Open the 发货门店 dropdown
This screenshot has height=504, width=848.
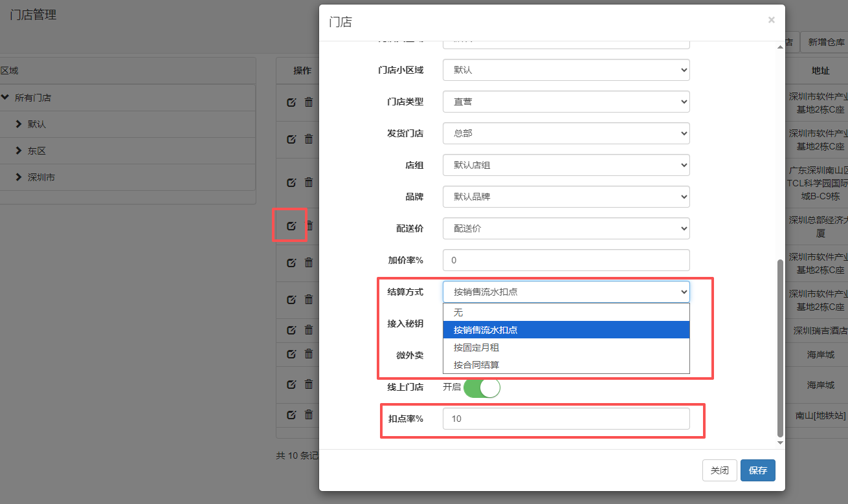pos(566,133)
